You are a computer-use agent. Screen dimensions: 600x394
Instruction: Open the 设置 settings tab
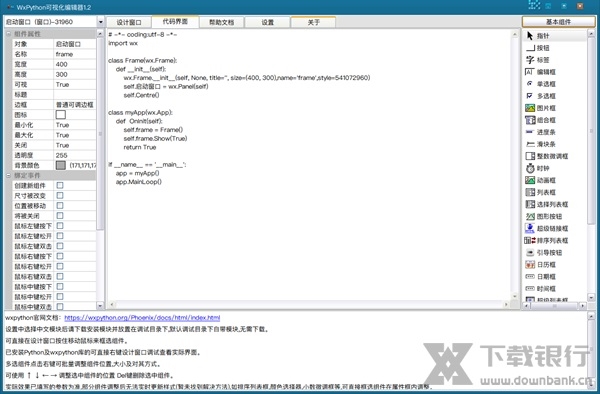tap(267, 22)
